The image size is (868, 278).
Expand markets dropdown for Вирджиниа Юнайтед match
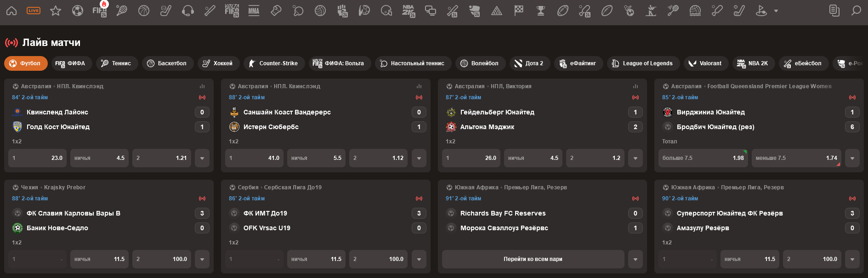tap(852, 158)
